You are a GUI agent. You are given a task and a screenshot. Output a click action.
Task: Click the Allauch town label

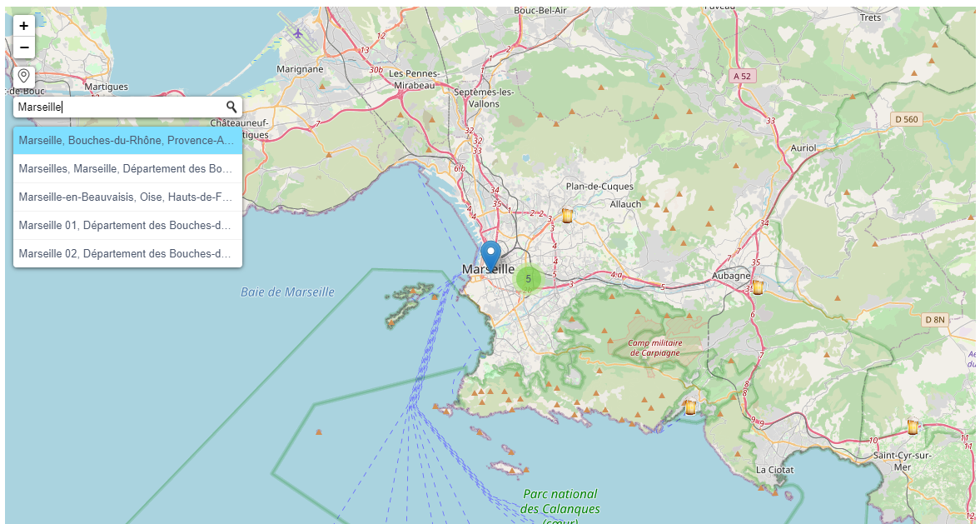[625, 204]
